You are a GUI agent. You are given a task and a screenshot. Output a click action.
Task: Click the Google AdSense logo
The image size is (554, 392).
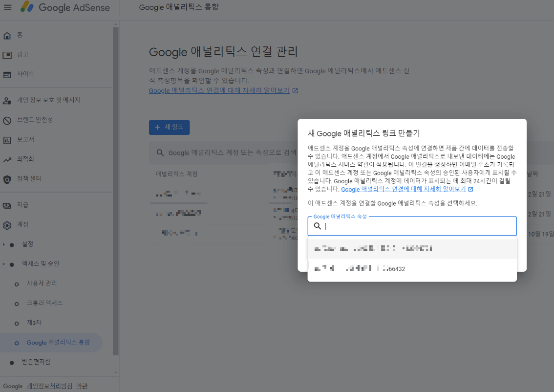pyautogui.click(x=65, y=7)
